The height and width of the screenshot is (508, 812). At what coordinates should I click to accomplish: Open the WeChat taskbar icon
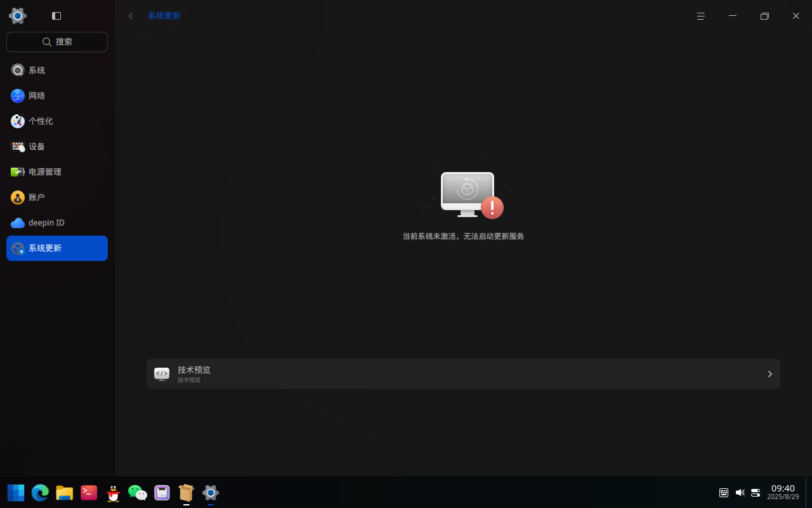138,493
